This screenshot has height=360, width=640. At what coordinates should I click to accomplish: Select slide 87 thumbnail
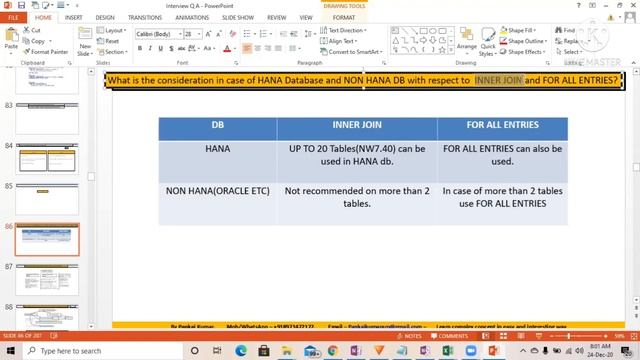coord(47,280)
